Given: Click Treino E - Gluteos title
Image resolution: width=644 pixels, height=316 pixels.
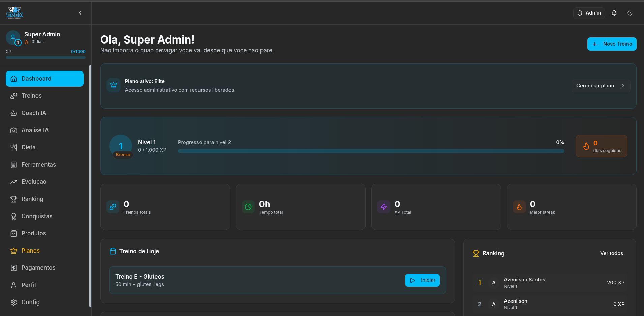Looking at the screenshot, I should tap(140, 277).
